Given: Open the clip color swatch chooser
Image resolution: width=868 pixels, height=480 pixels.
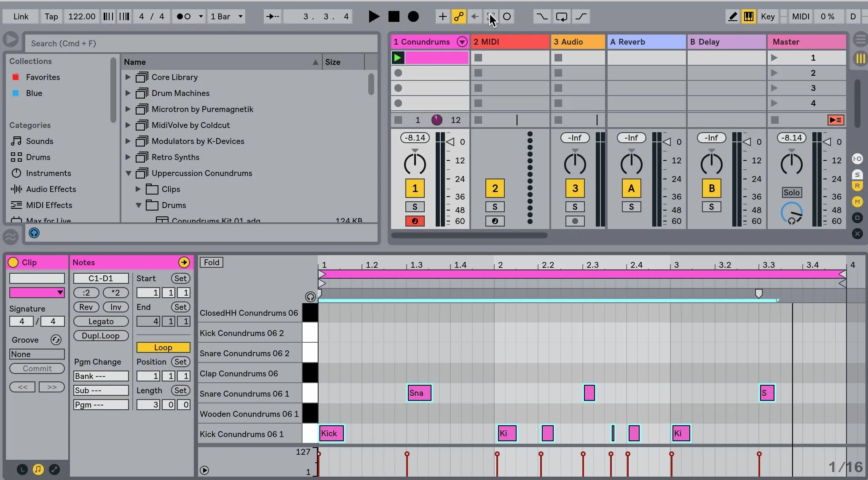Looking at the screenshot, I should pyautogui.click(x=37, y=292).
